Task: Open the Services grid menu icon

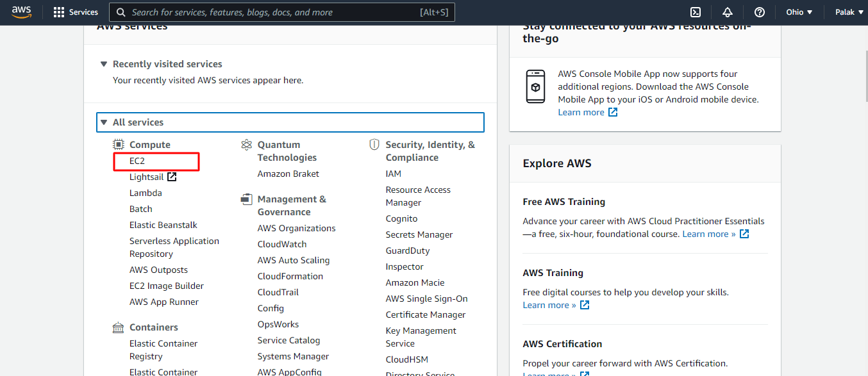Action: 59,12
